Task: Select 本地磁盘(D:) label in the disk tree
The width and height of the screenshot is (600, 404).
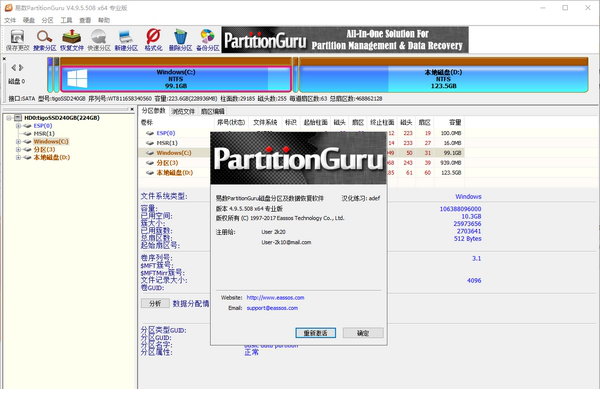Action: (x=52, y=157)
